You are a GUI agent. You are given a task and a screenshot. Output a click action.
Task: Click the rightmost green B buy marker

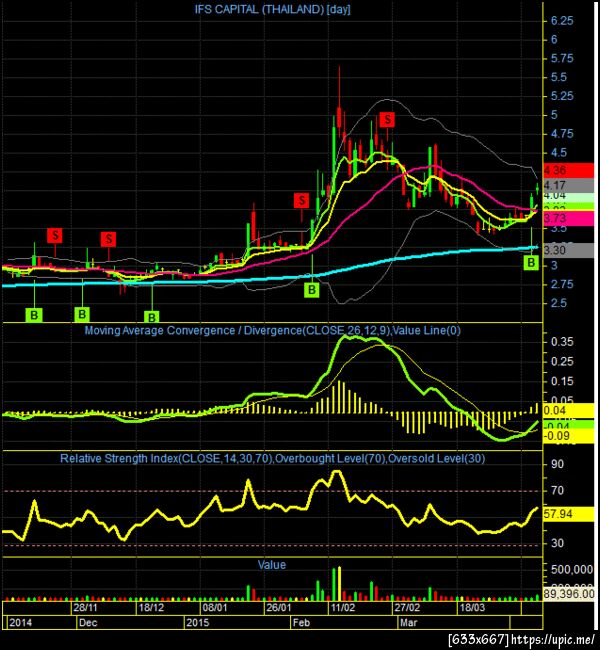click(x=531, y=262)
